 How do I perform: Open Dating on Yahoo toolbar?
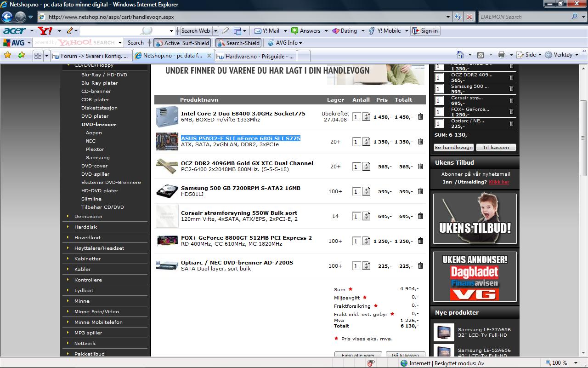coord(345,31)
